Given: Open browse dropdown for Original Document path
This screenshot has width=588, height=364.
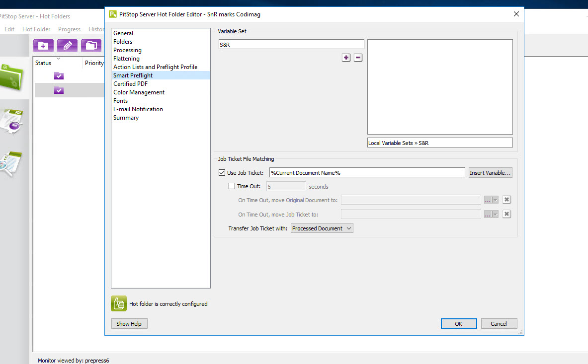Looking at the screenshot, I should pyautogui.click(x=491, y=200).
